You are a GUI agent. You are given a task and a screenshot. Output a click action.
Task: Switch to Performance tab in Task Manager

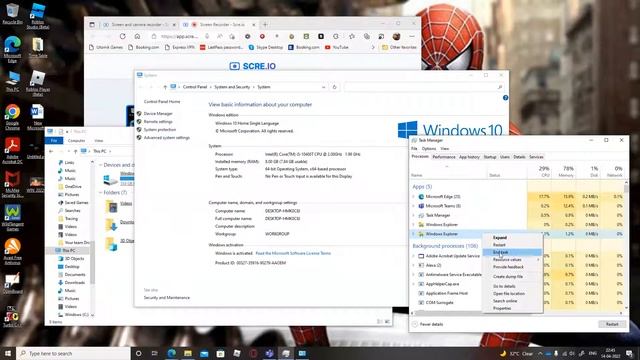tap(444, 157)
